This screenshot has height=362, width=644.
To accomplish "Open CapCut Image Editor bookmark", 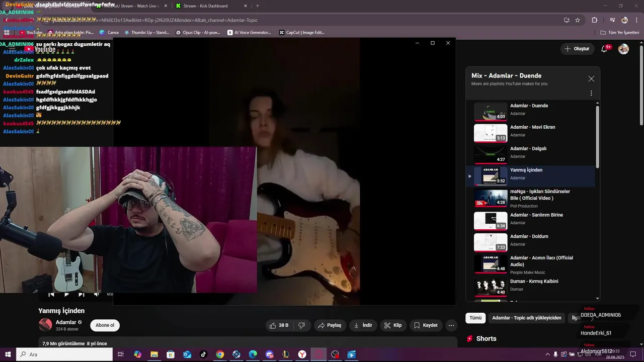I will pyautogui.click(x=301, y=32).
